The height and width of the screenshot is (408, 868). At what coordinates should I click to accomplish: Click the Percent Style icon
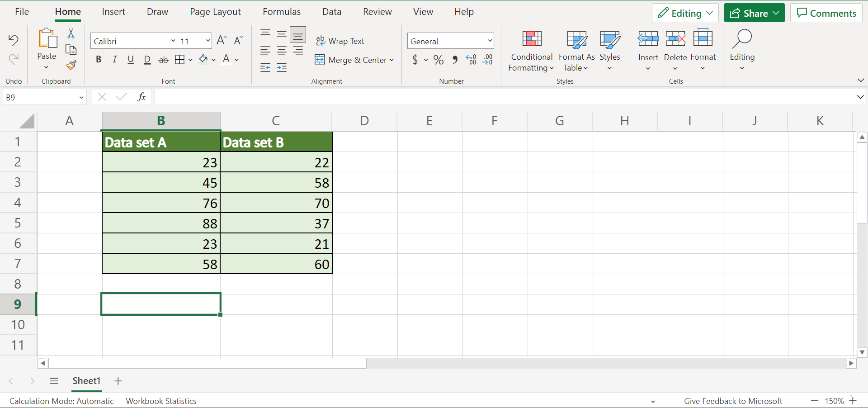click(438, 60)
